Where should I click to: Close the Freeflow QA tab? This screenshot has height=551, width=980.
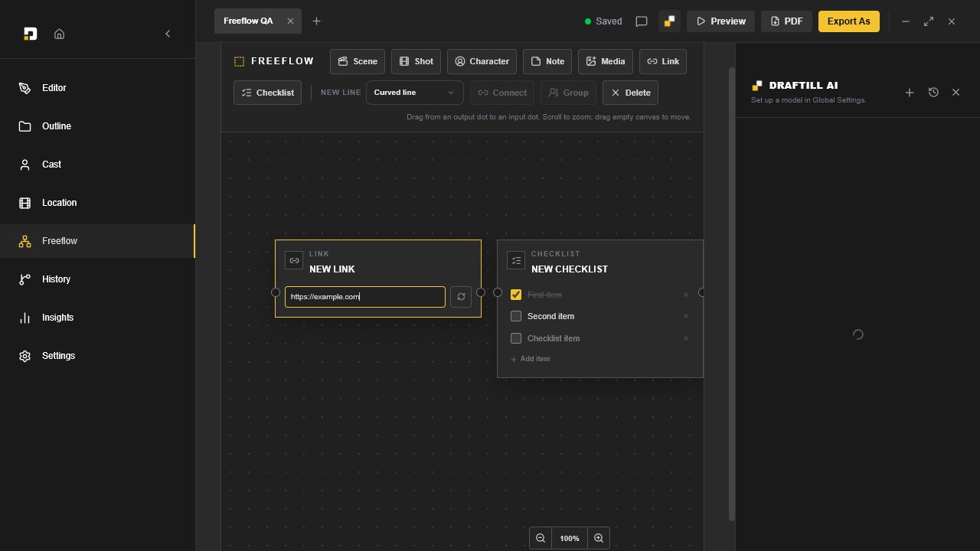[x=290, y=21]
